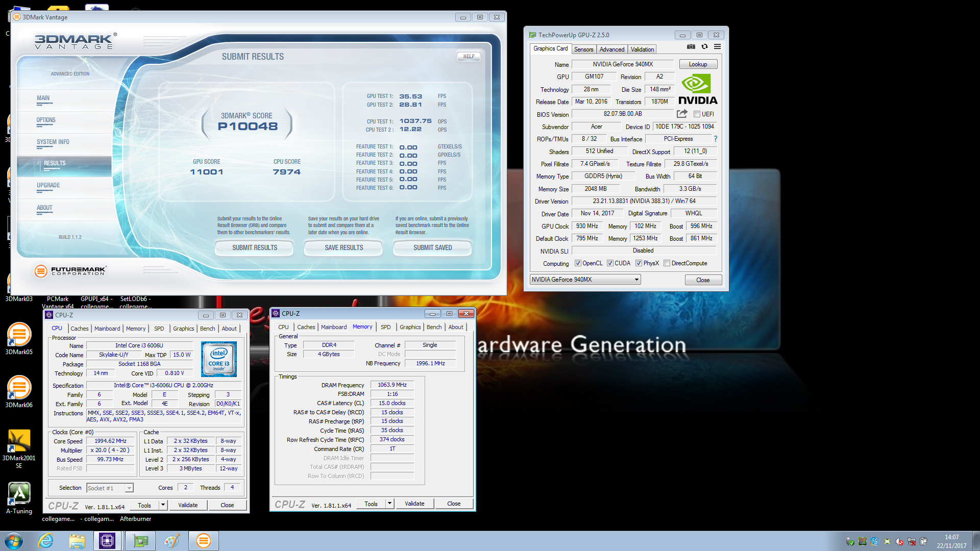This screenshot has height=551, width=980.
Task: Click the Core Speed value 1994.62 MHz
Action: coord(110,441)
